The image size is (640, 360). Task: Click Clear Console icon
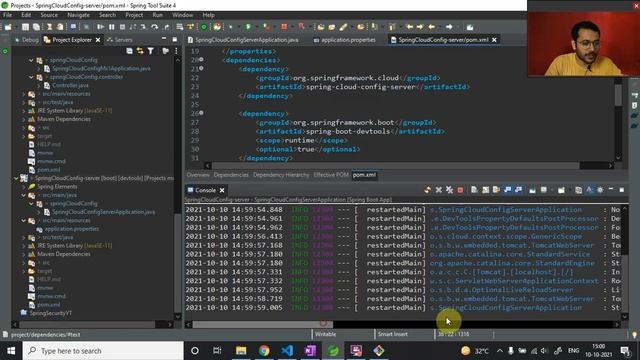click(474, 190)
